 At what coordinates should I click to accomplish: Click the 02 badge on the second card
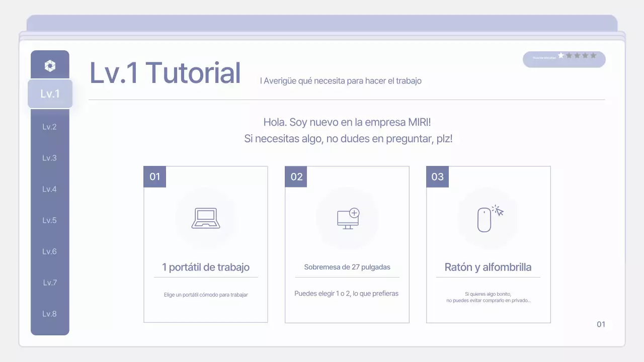point(296,176)
